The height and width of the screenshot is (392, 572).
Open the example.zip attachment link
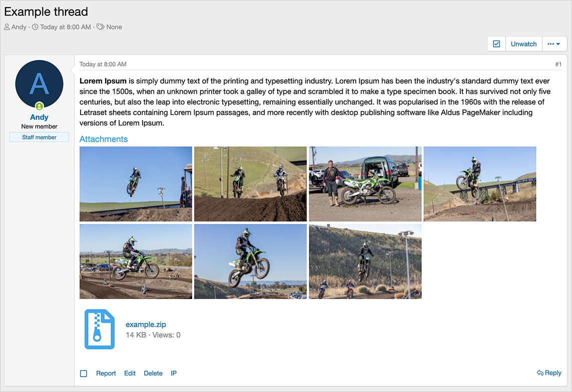(146, 324)
